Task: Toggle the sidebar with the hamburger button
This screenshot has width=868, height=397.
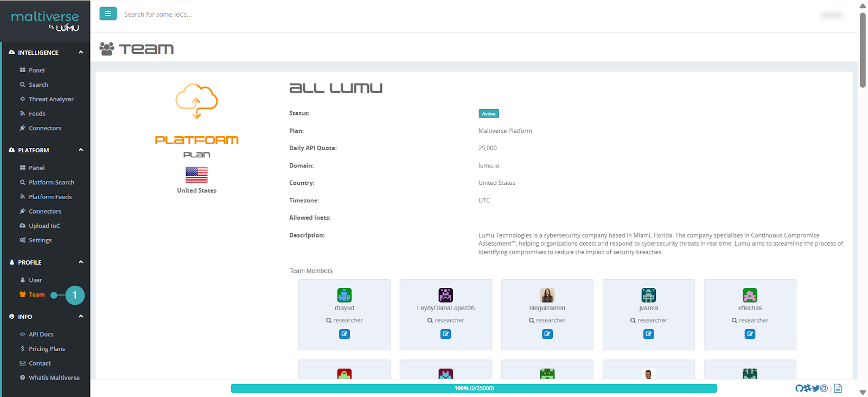Action: tap(108, 14)
